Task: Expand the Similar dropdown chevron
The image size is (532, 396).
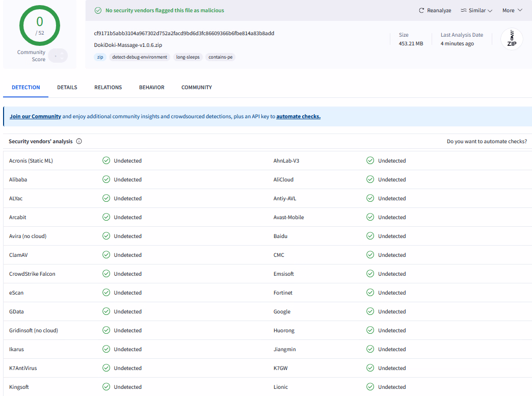Action: [x=490, y=11]
